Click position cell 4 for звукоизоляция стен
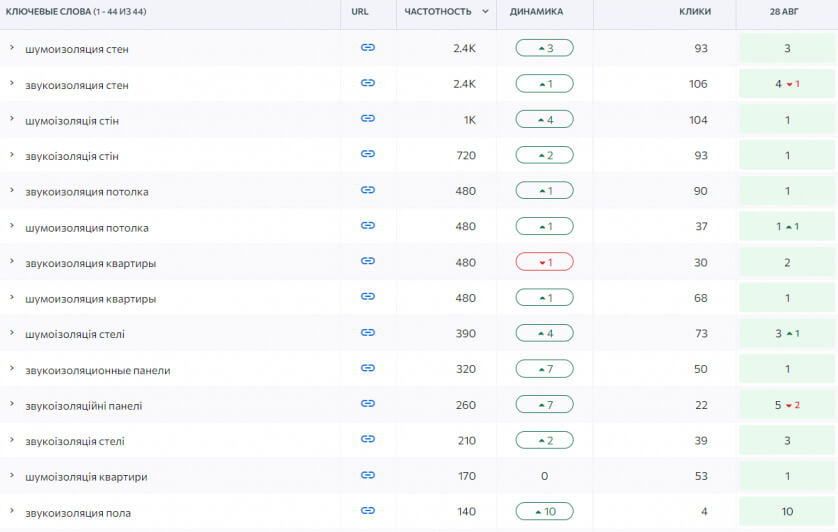Image resolution: width=838 pixels, height=532 pixels. (x=787, y=84)
